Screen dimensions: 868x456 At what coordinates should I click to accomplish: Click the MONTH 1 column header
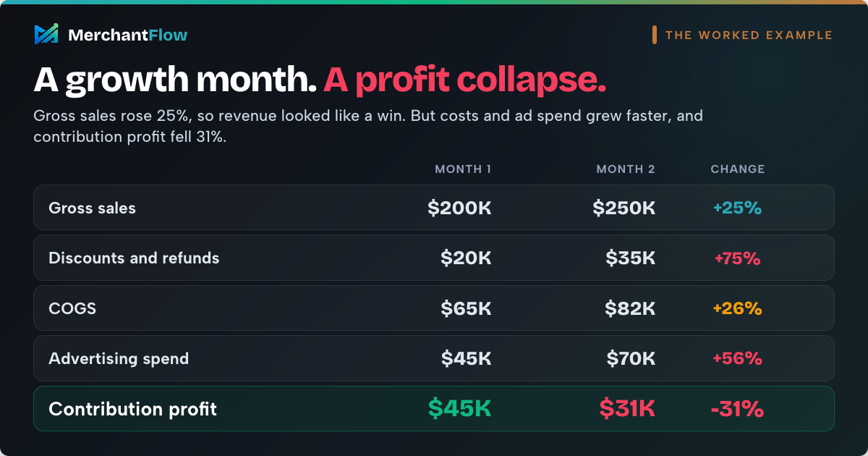click(x=463, y=169)
